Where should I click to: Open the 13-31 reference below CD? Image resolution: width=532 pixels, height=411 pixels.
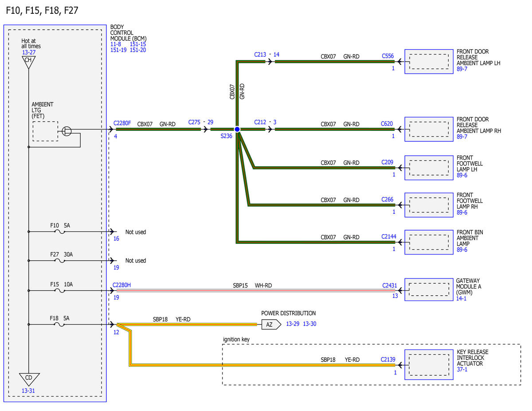[28, 391]
